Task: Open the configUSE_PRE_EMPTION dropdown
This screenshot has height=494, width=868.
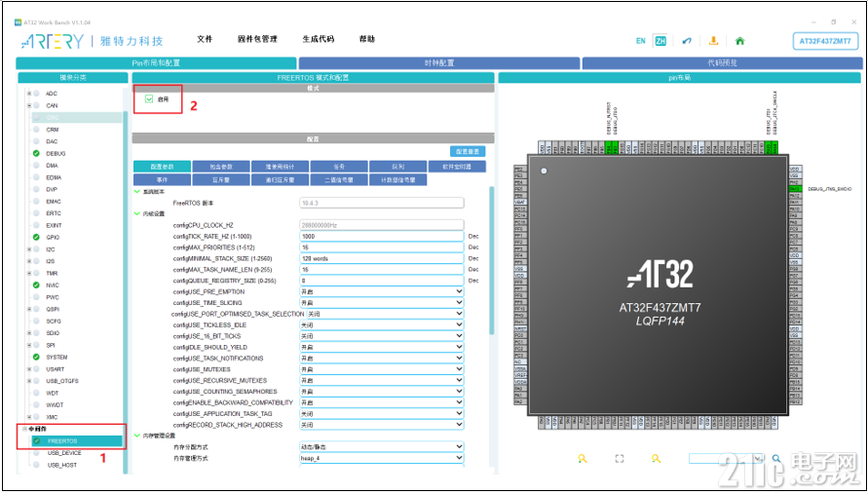Action: tap(382, 292)
